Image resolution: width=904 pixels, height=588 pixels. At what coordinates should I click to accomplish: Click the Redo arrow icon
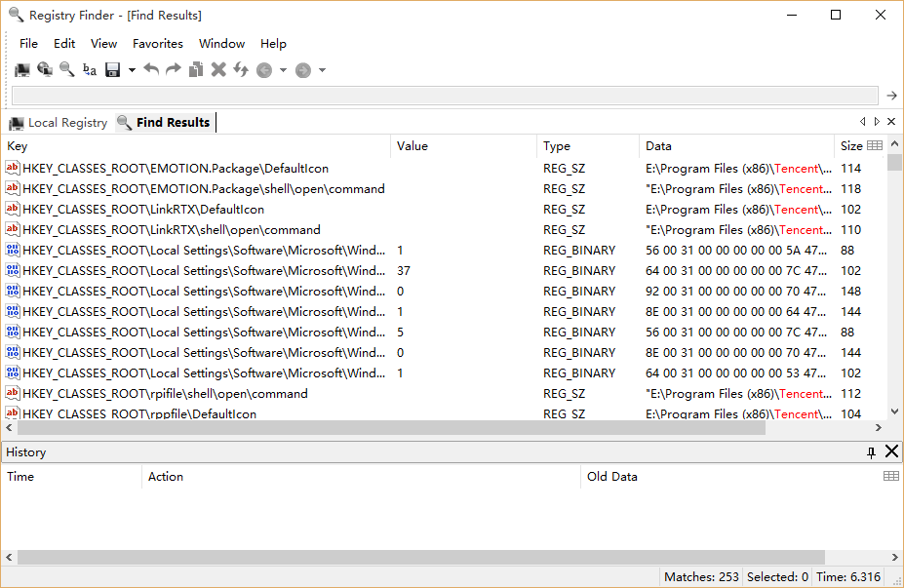pos(174,70)
